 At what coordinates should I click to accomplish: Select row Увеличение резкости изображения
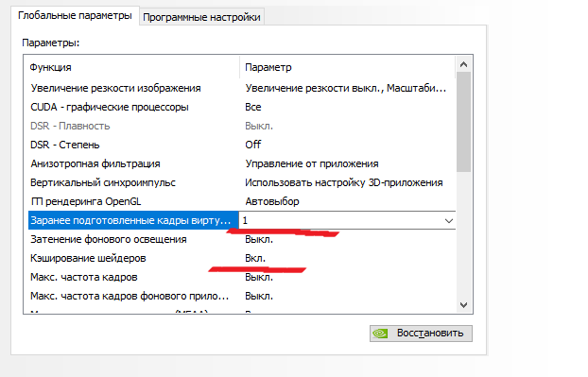point(242,88)
